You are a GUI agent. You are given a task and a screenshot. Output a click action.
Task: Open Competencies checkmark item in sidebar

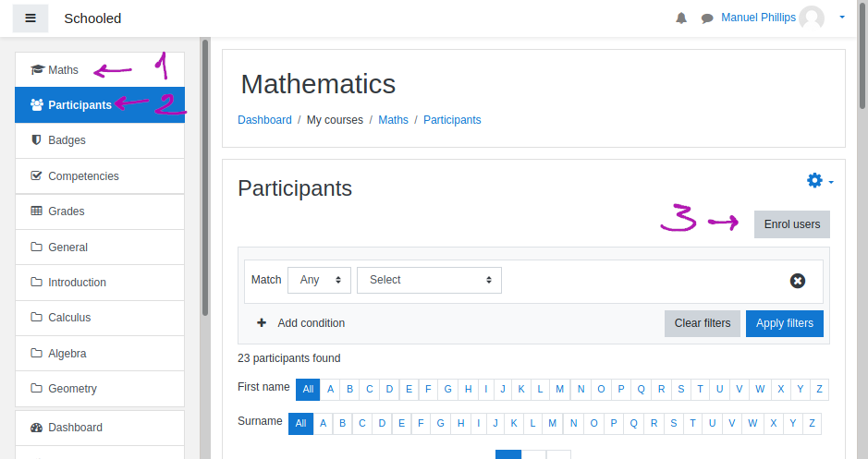tap(83, 176)
